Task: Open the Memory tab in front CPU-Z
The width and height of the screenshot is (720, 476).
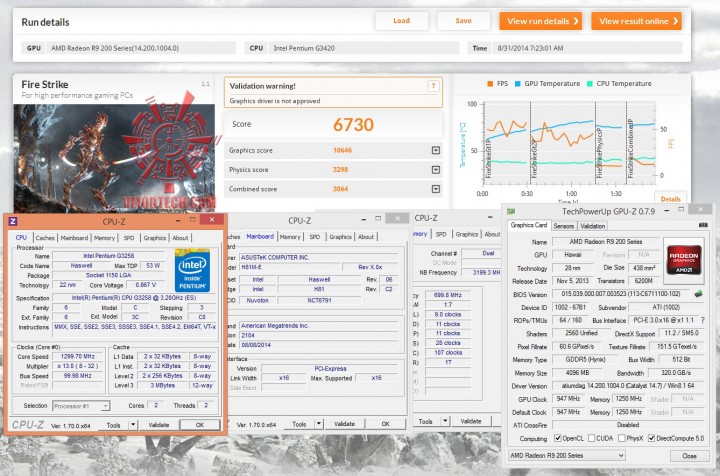Action: pos(104,238)
